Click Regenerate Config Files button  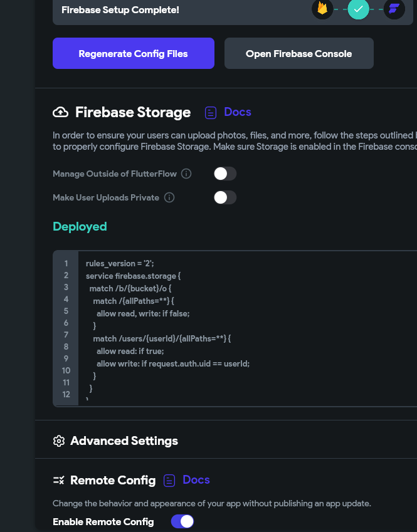coord(134,53)
